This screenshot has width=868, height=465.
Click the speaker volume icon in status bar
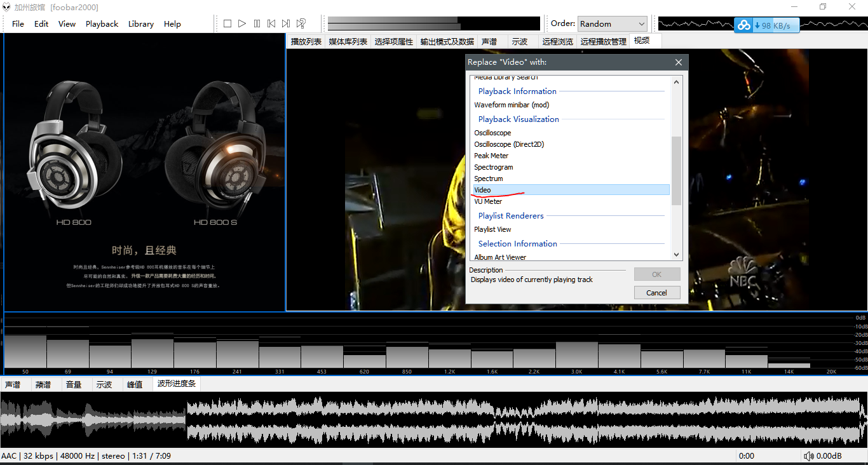pos(808,456)
